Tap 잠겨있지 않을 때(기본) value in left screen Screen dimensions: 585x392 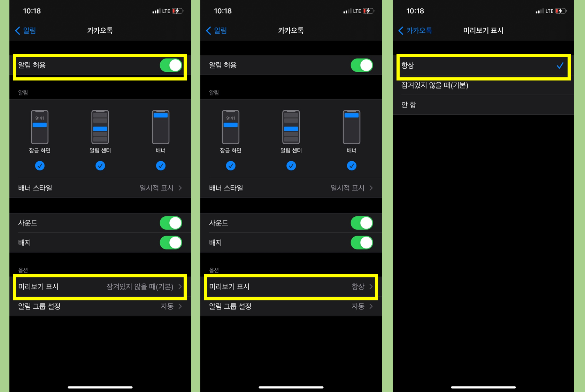(x=140, y=286)
